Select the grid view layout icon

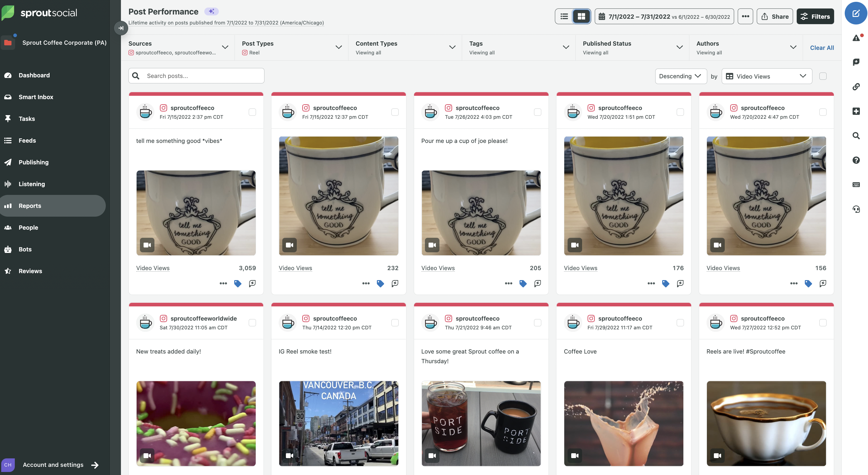click(x=581, y=17)
